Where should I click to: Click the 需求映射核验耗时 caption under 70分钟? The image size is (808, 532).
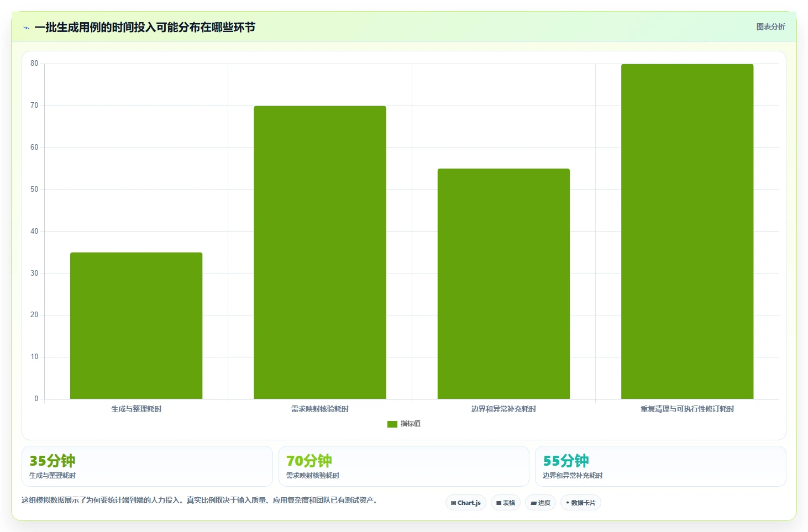click(x=313, y=476)
